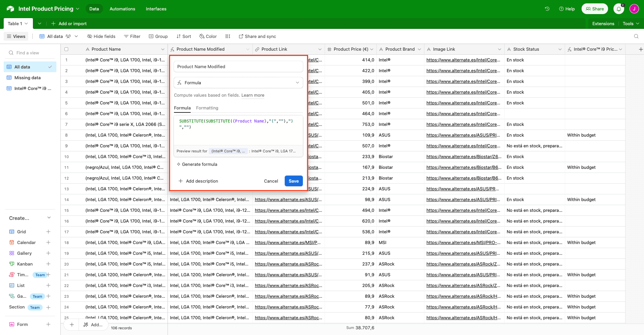This screenshot has height=335, width=644.
Task: Click Sum 38.707,6 summary
Action: (360, 328)
